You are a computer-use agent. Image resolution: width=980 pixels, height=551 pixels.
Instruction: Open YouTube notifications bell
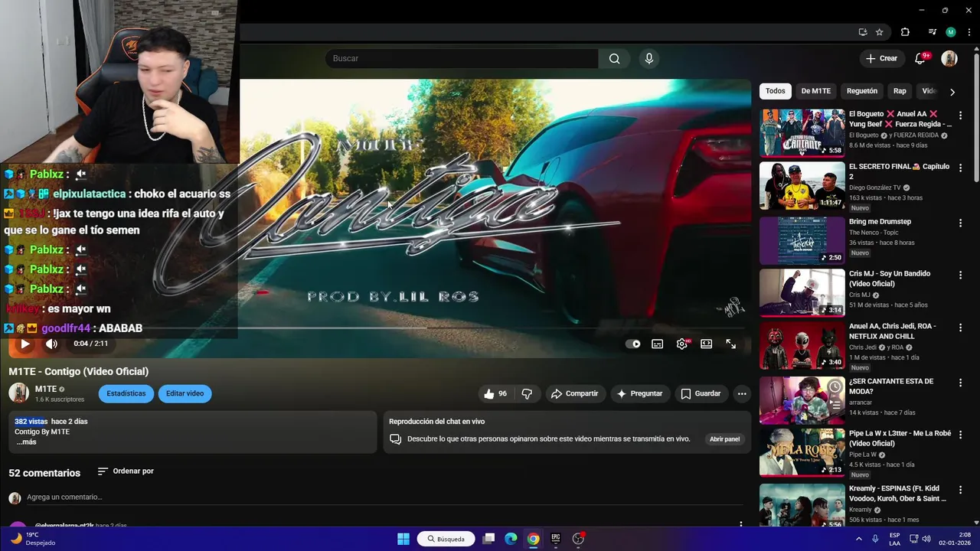pyautogui.click(x=921, y=58)
